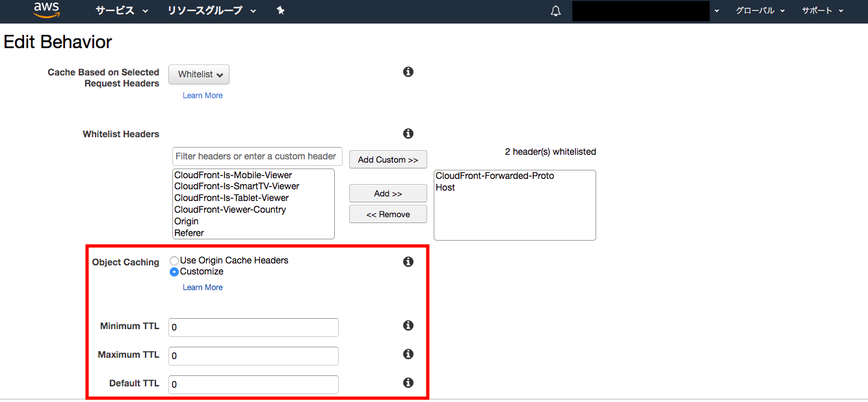This screenshot has height=402, width=868.
Task: Expand the リソースグループ menu
Action: point(212,11)
